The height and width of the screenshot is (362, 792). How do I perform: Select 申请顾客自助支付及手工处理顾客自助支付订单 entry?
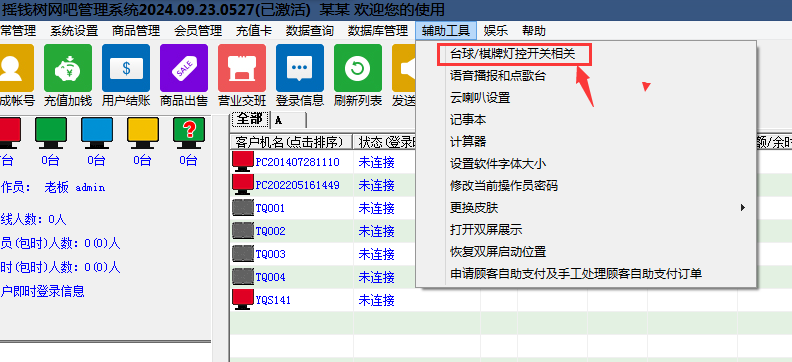(576, 274)
